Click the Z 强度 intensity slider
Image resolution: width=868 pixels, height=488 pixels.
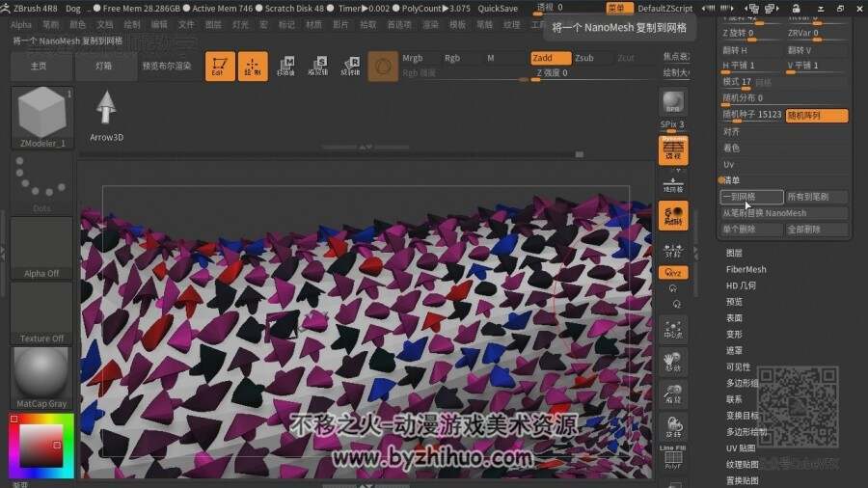click(x=591, y=73)
